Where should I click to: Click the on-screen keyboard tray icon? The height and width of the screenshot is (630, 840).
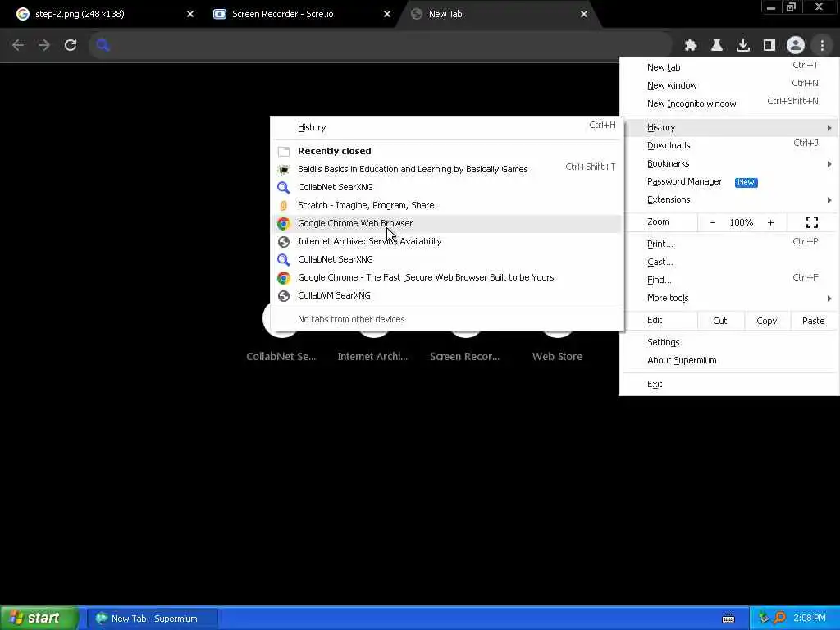coord(728,619)
